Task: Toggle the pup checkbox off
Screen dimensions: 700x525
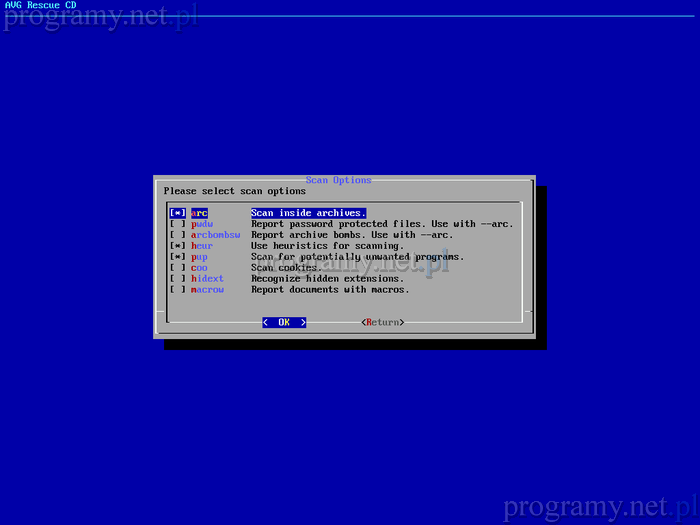Action: (x=177, y=257)
